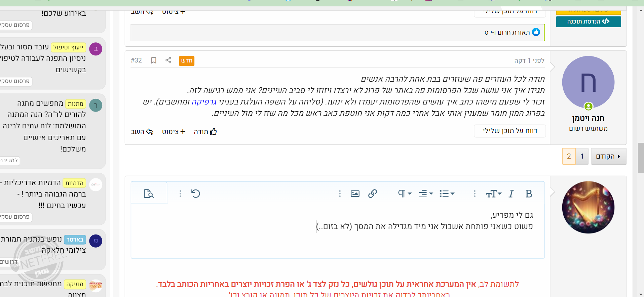Preview the reply with the magnifier page icon
Screen dimensions: 644x297
(149, 194)
